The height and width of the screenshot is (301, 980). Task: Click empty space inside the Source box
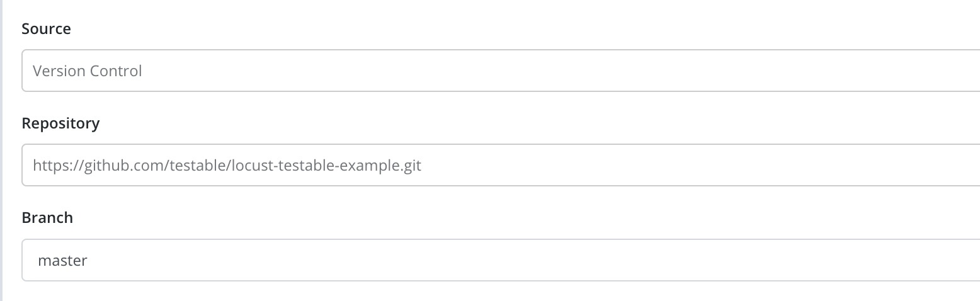pos(561,71)
